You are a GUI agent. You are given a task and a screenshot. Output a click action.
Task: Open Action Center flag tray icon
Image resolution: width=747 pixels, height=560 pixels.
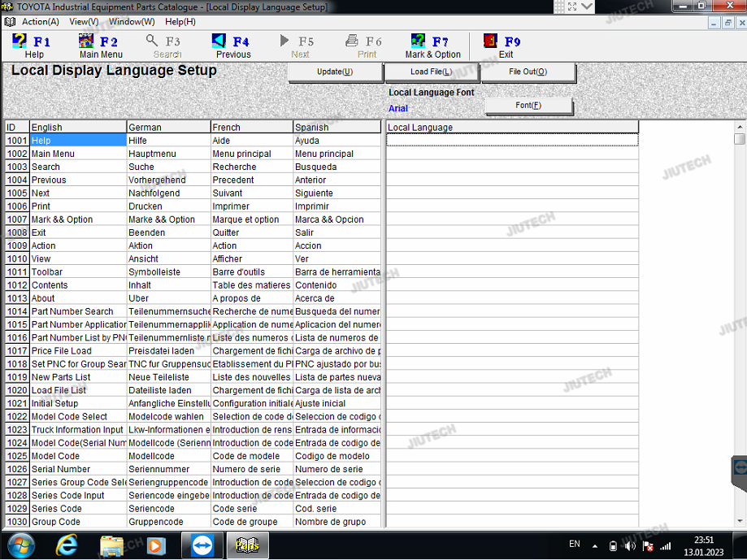pos(648,545)
